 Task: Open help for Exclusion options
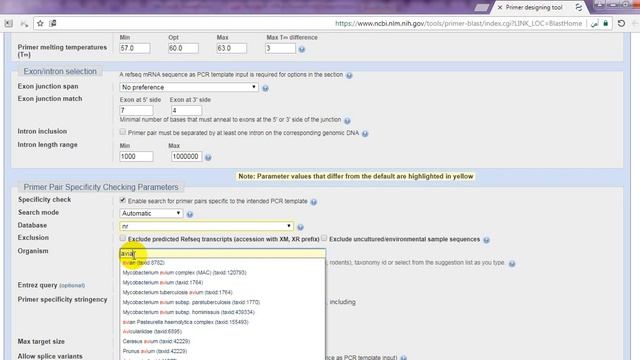pos(486,240)
